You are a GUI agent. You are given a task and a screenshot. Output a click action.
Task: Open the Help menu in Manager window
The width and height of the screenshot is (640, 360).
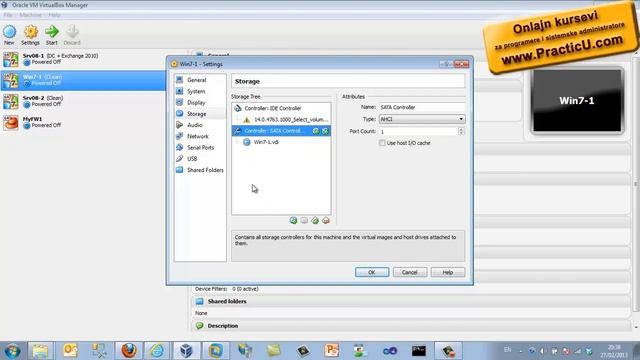(54, 15)
